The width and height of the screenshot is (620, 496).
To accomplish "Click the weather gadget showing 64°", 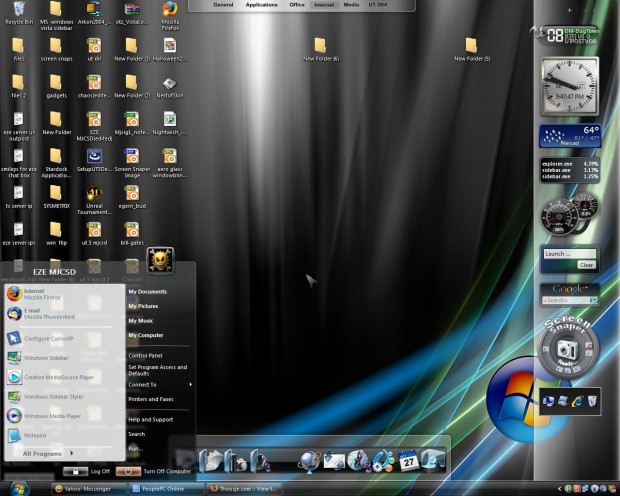I will coord(570,136).
